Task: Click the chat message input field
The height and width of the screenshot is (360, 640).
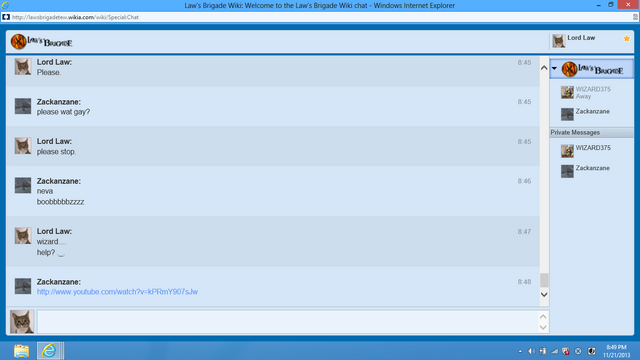Action: (x=288, y=322)
